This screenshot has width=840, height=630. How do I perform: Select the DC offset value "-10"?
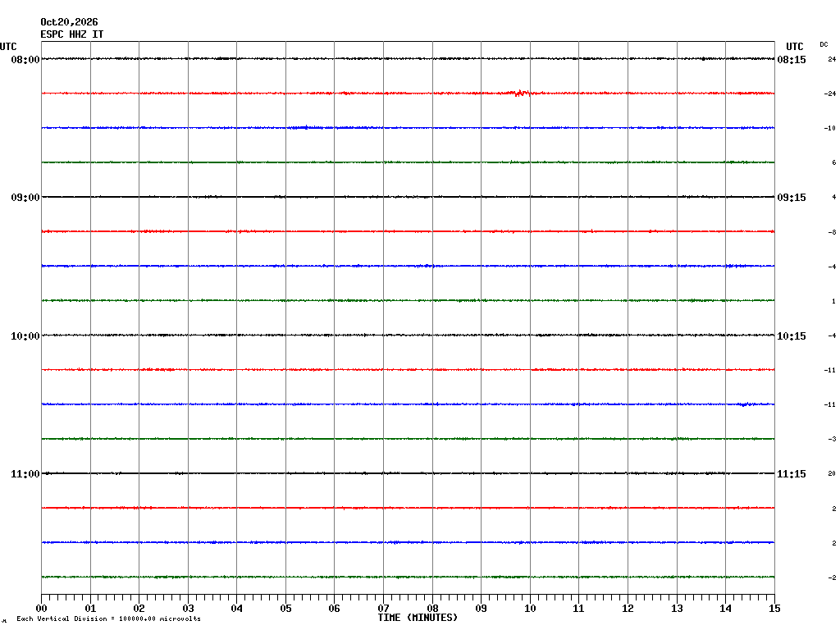click(830, 129)
